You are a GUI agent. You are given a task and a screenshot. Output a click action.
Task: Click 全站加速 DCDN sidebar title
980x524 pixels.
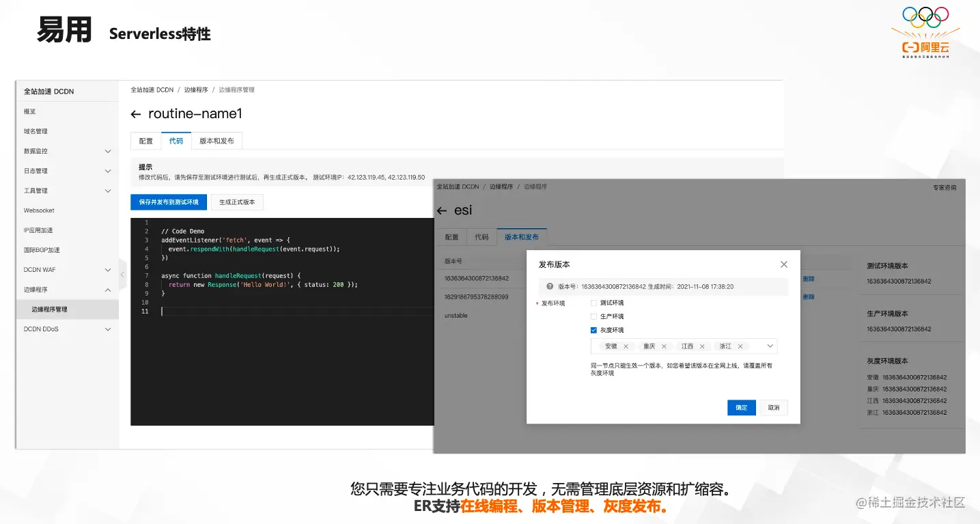click(48, 92)
